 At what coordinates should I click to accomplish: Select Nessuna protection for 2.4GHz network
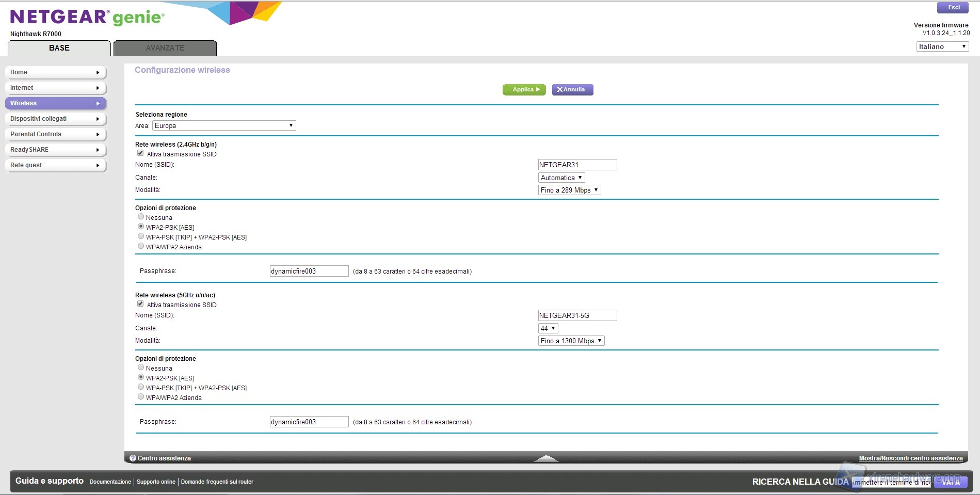click(x=141, y=217)
